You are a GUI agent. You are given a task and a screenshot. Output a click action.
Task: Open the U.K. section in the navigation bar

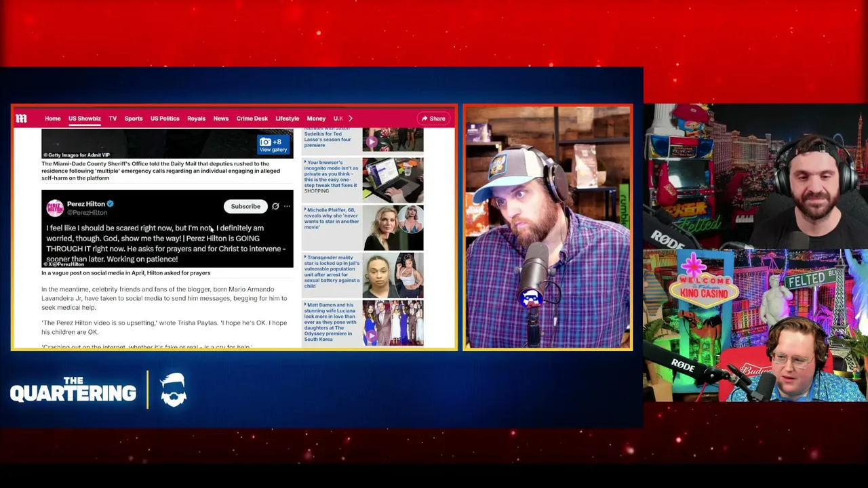tap(338, 119)
